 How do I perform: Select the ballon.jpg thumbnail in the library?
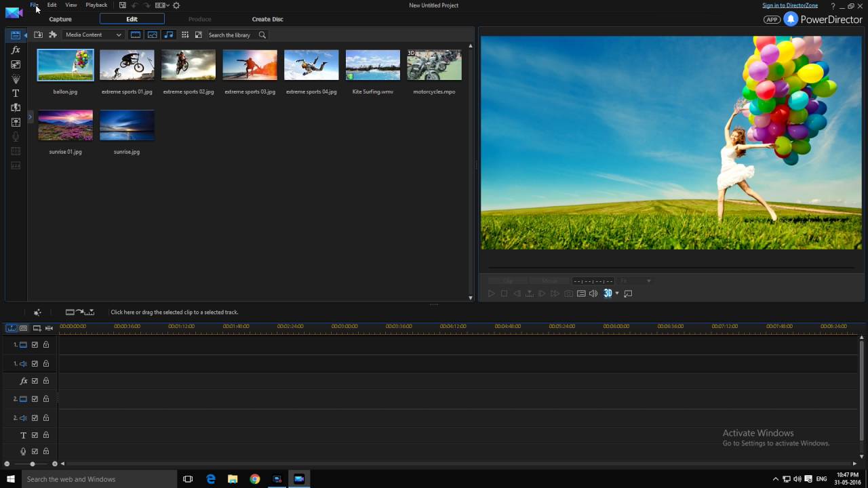(64, 64)
